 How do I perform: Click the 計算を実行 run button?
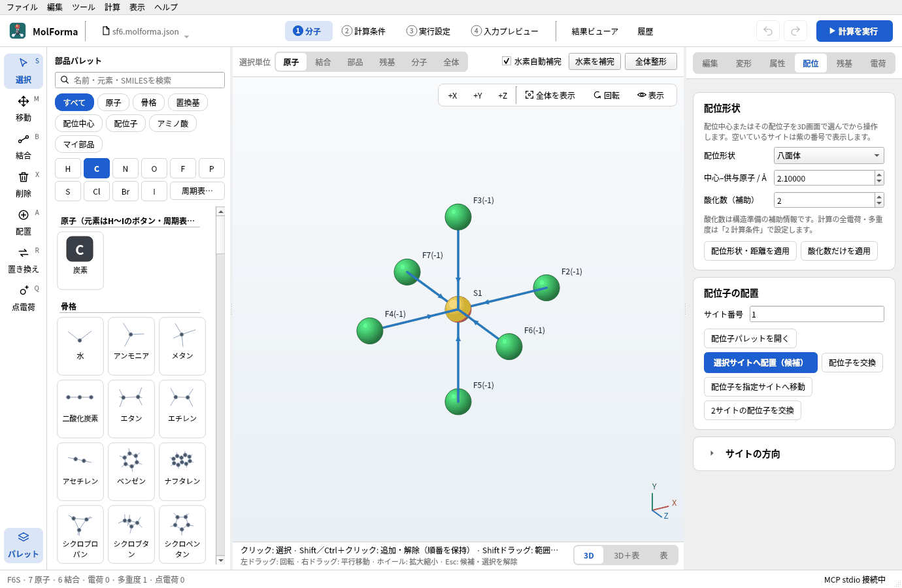854,31
